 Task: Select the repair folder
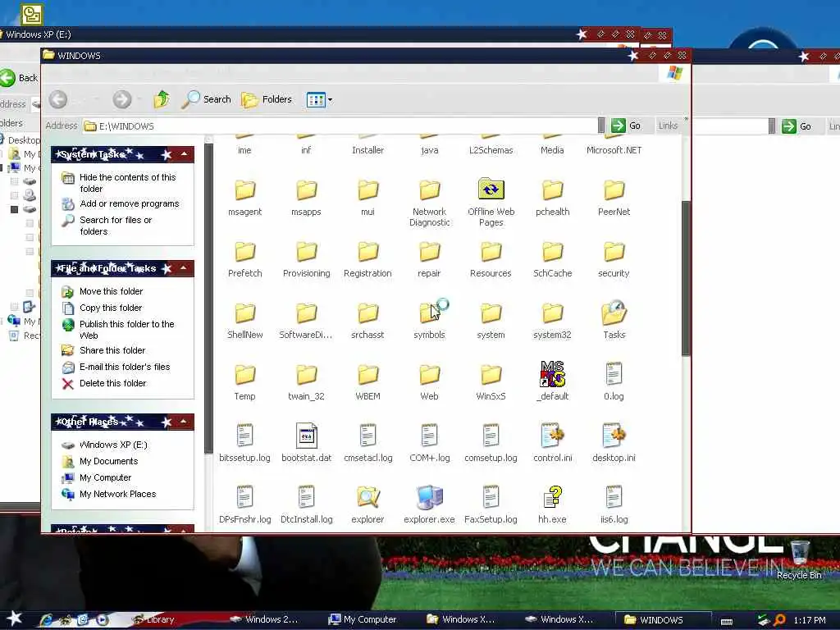tap(429, 258)
